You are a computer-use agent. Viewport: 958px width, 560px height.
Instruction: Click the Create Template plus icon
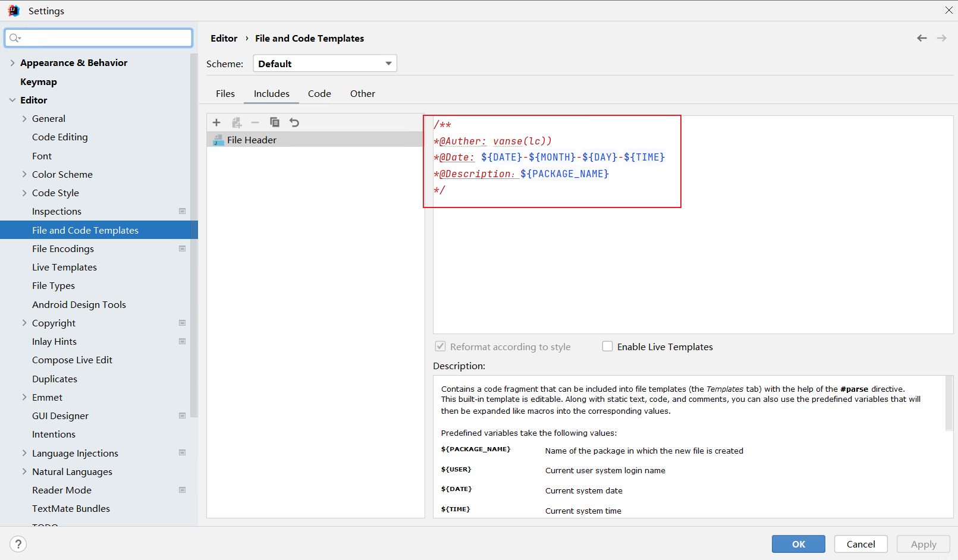click(x=216, y=122)
